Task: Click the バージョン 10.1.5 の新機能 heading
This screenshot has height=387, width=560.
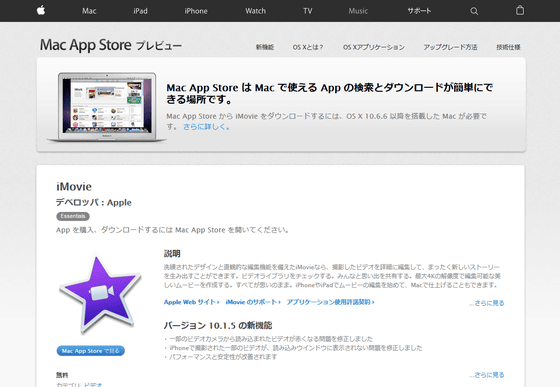Action: [218, 325]
